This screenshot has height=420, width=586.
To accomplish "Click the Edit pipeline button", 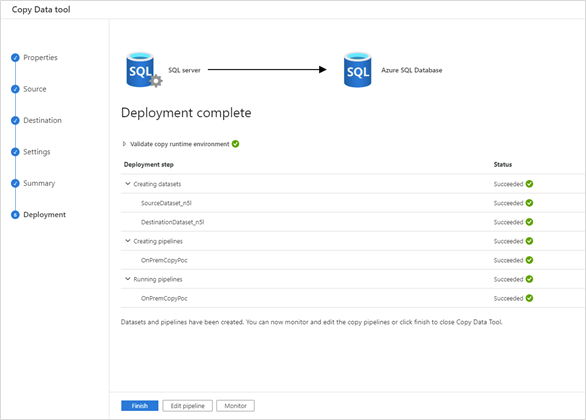I will (188, 406).
